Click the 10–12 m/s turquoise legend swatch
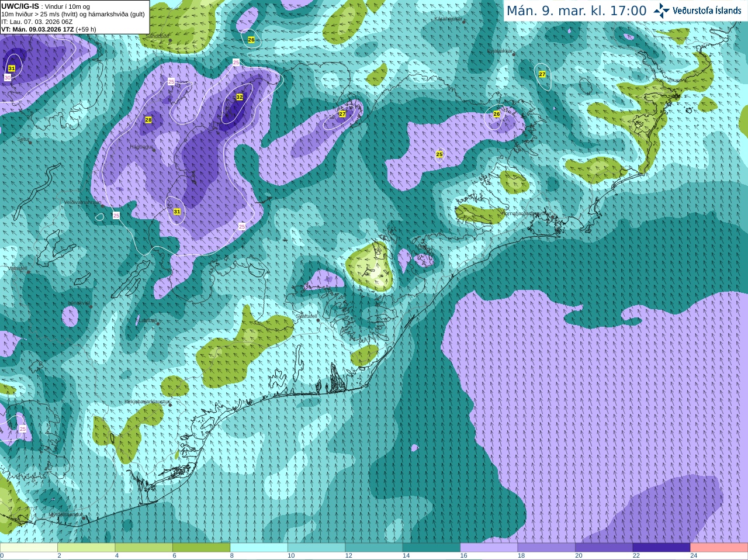Image resolution: width=748 pixels, height=560 pixels. 317,548
